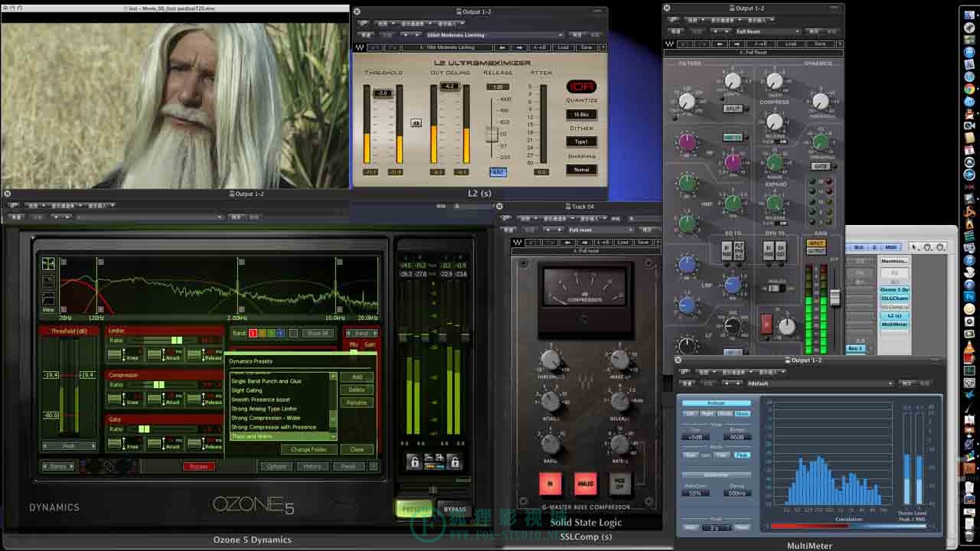Click Ozone green PRESETS button
This screenshot has width=980, height=551.
(x=414, y=509)
